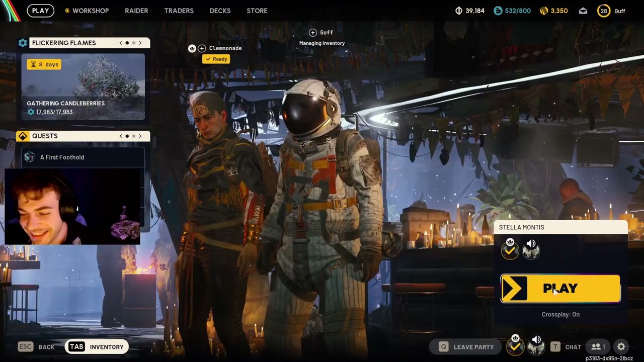
Task: Click the Quests diamond icon
Action: [x=23, y=136]
